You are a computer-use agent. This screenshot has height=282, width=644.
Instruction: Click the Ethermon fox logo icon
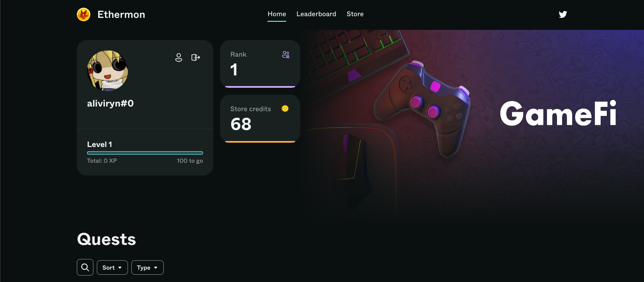[x=84, y=14]
